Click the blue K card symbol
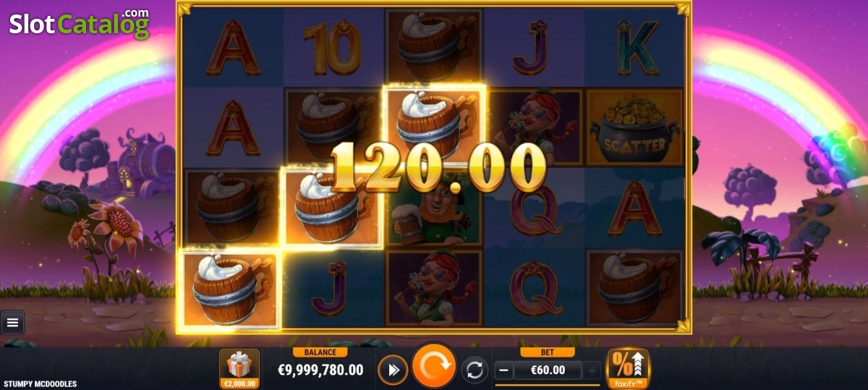 pos(635,48)
